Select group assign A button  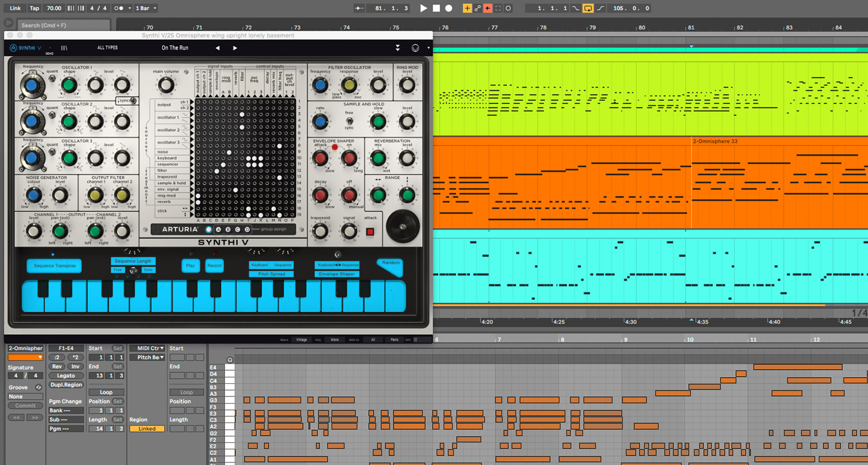(219, 229)
